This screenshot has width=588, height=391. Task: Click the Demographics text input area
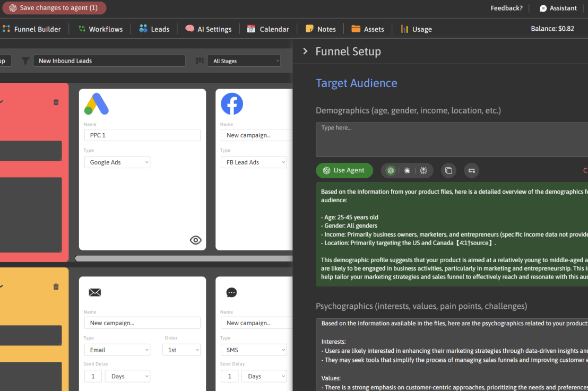[451, 140]
